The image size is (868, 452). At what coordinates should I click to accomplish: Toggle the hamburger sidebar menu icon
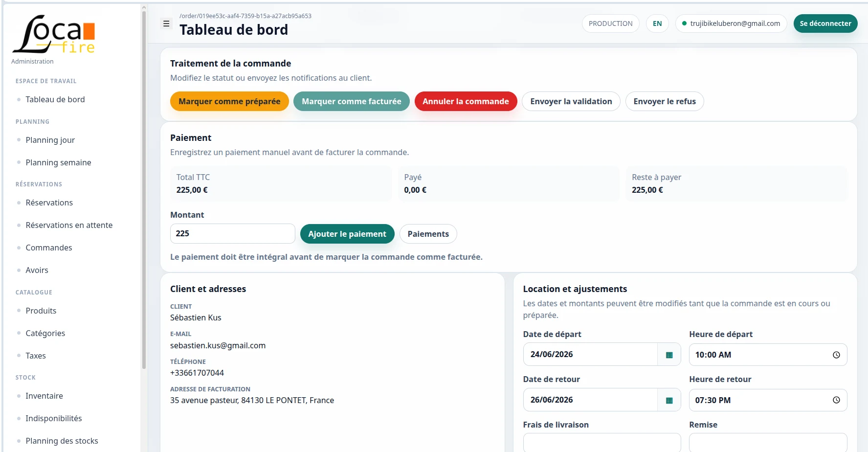coord(166,23)
